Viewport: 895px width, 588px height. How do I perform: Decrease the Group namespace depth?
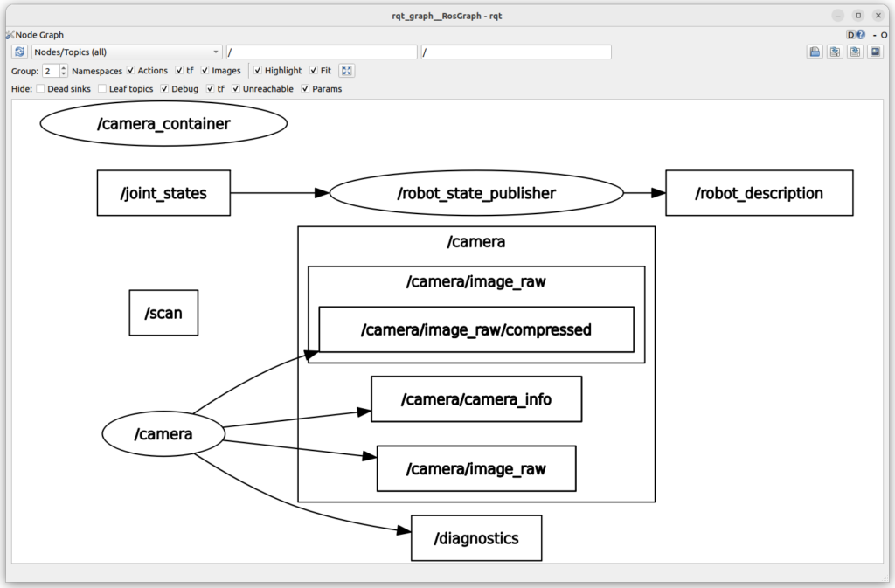pyautogui.click(x=63, y=74)
